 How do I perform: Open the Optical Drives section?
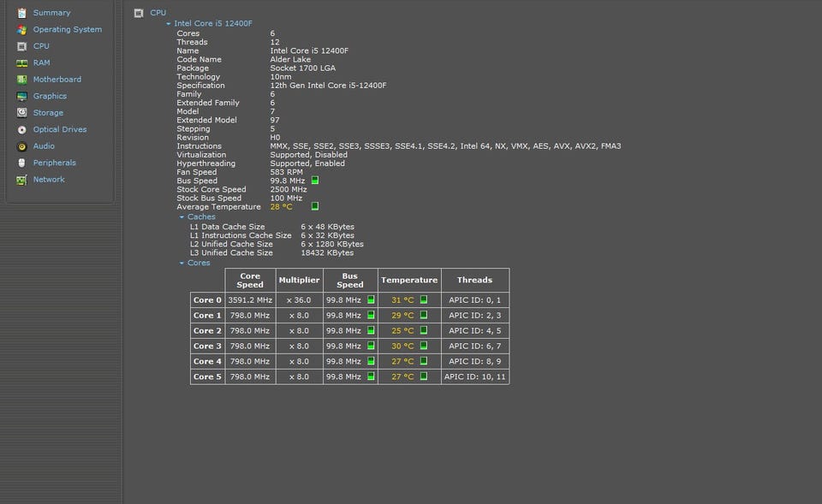click(x=60, y=129)
